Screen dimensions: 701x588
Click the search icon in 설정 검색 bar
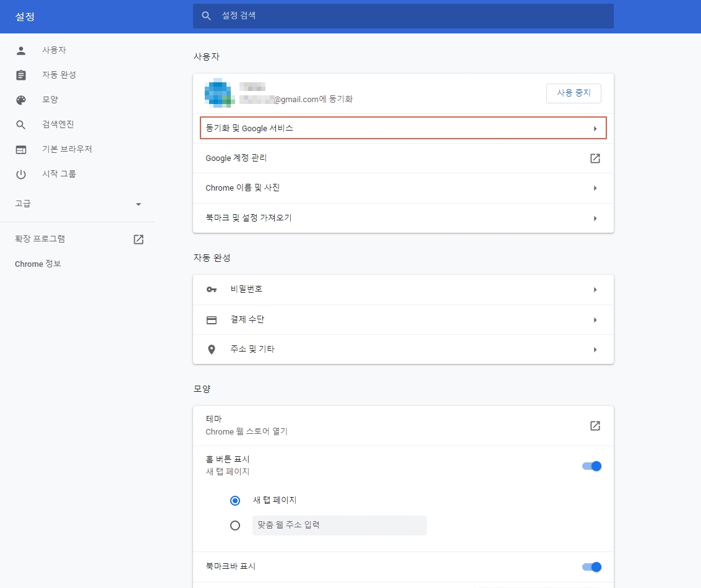pos(206,15)
